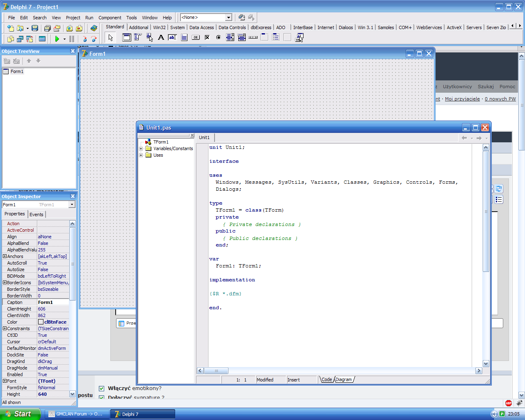Click the 0 nowych PW link
This screenshot has width=525, height=420.
point(500,99)
